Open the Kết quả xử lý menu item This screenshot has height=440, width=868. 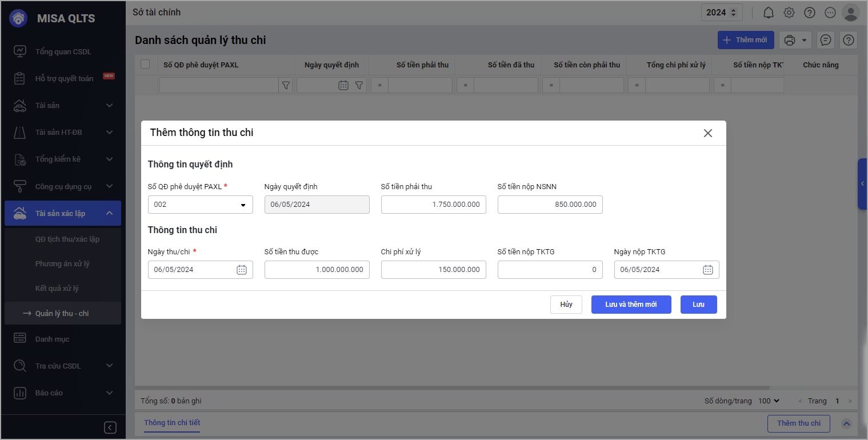pos(57,289)
